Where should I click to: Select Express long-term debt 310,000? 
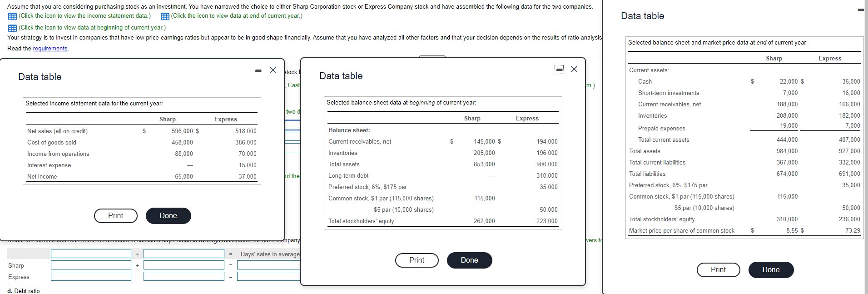click(547, 176)
